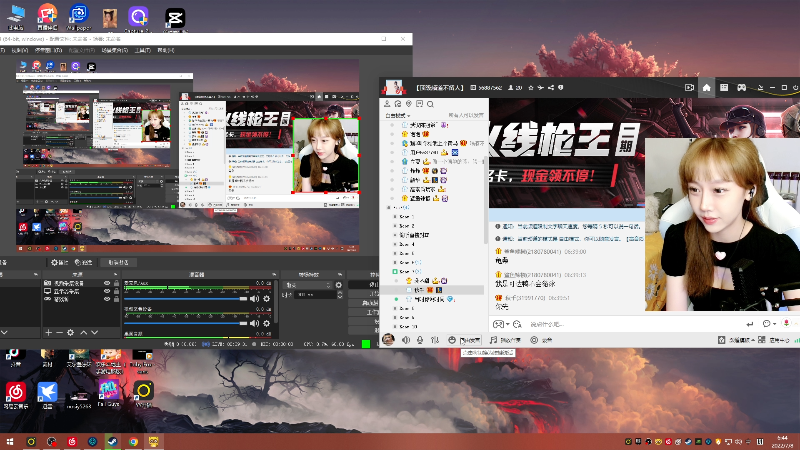This screenshot has width=800, height=450.
Task: Expand the Scar 2 channel in the YY tree
Action: [x=395, y=226]
